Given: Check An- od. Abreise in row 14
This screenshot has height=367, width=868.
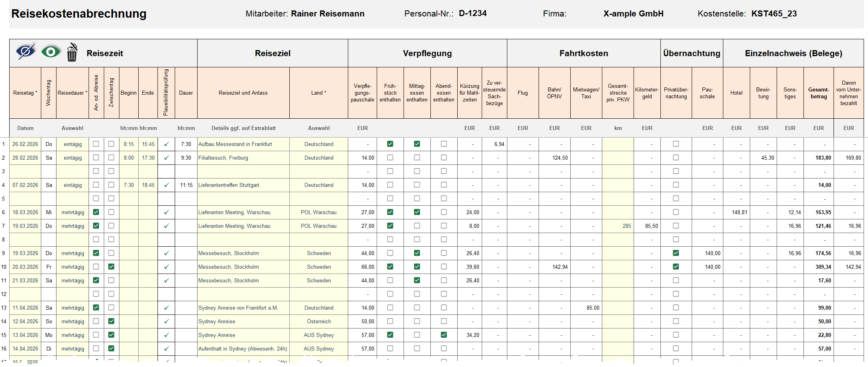Looking at the screenshot, I should coord(96,321).
